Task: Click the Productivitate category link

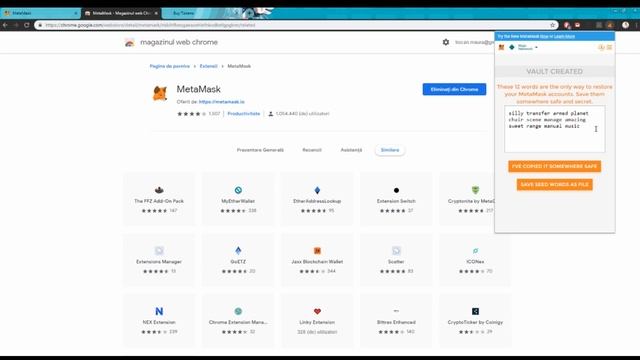Action: click(244, 113)
